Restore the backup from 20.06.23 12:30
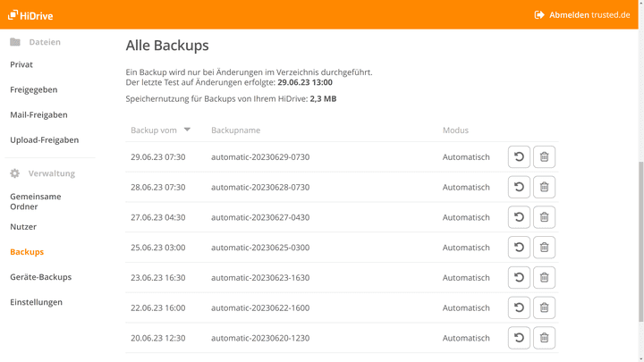This screenshot has width=644, height=362. pos(519,338)
